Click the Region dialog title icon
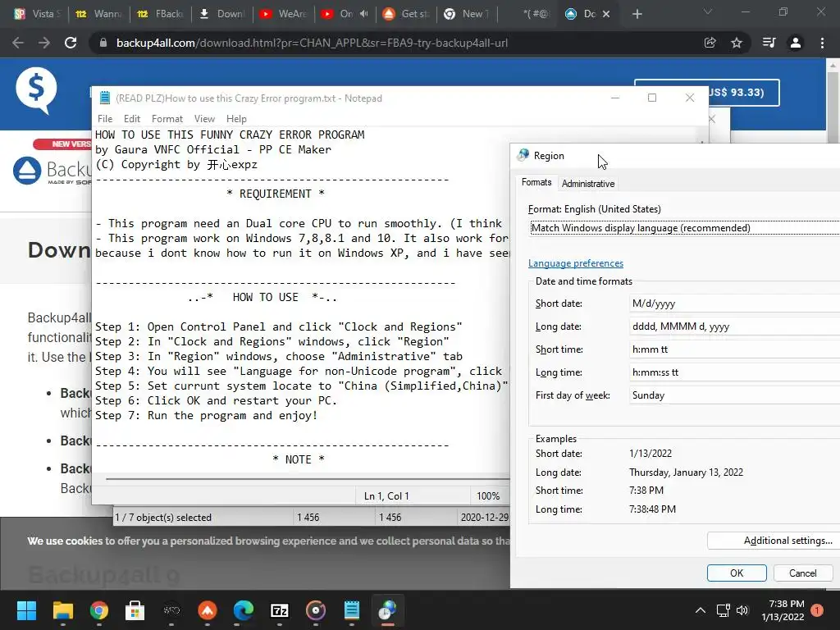840x630 pixels. [523, 155]
